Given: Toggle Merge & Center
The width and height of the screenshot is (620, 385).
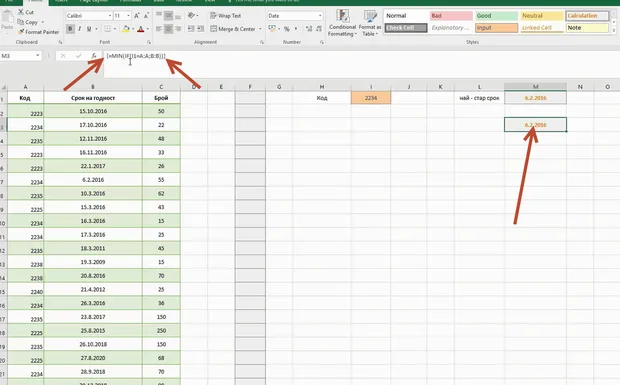Looking at the screenshot, I should click(233, 29).
